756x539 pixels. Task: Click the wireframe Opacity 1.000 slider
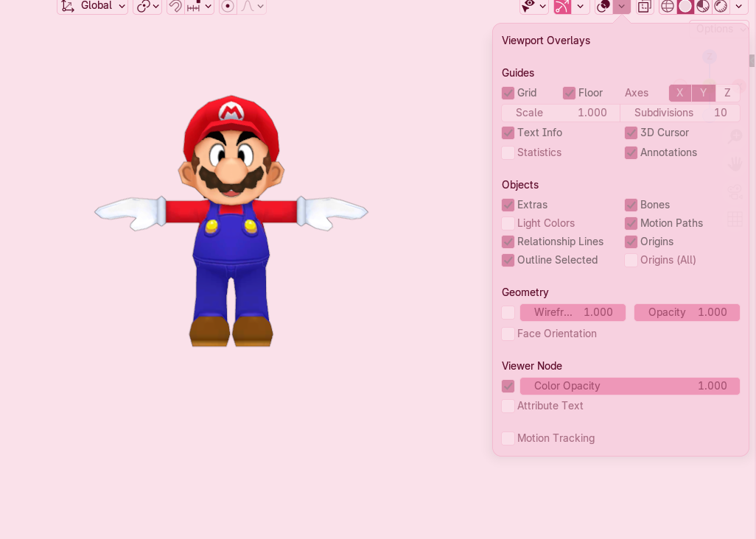(687, 313)
